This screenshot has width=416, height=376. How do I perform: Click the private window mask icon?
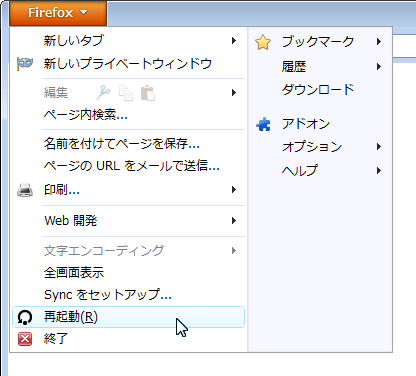click(25, 63)
